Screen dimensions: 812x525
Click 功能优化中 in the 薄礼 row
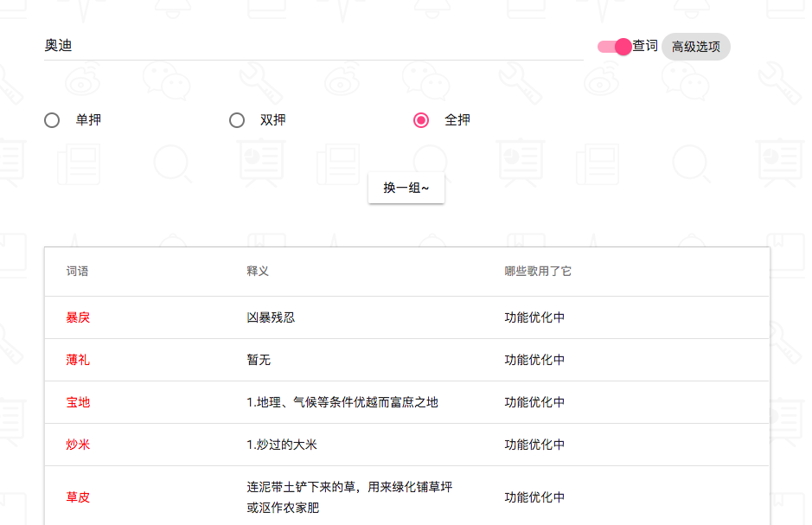point(534,360)
